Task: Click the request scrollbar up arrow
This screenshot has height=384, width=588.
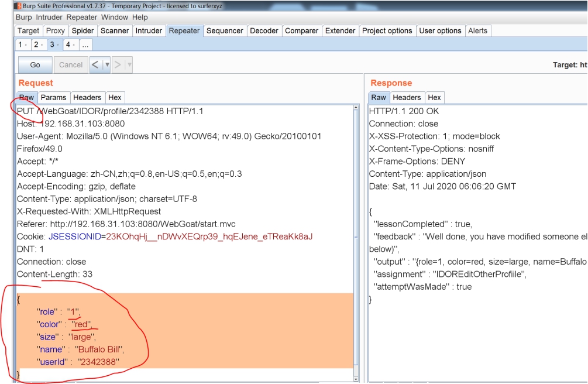Action: click(x=356, y=108)
